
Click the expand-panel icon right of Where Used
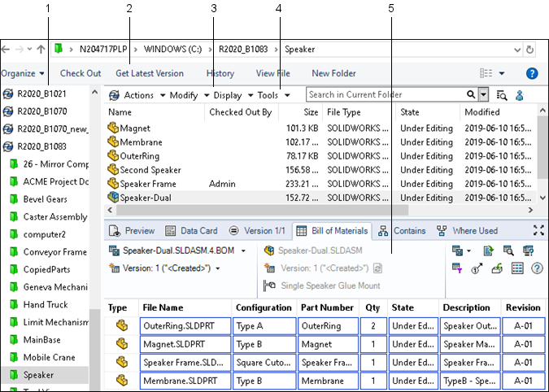538,230
